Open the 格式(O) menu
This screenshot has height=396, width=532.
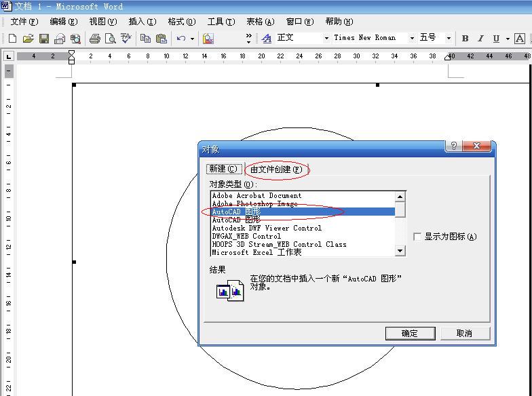(x=182, y=22)
